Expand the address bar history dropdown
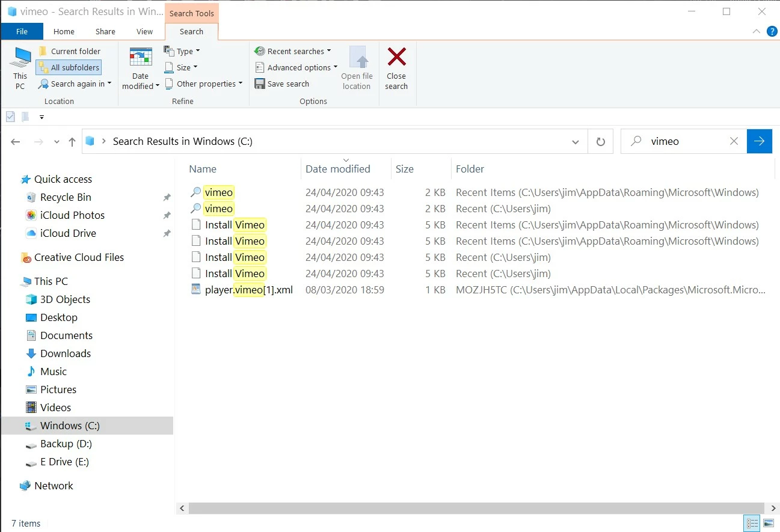Viewport: 780px width, 532px height. pyautogui.click(x=576, y=142)
